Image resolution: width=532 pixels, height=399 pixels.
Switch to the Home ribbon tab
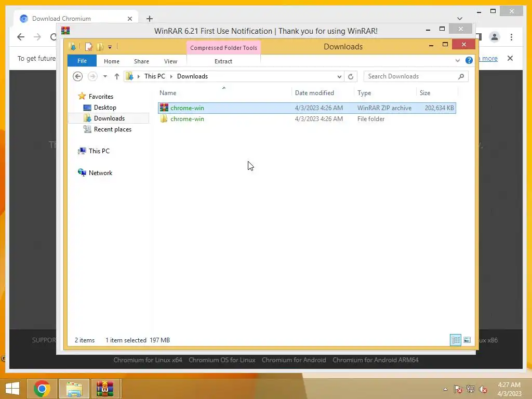click(112, 61)
